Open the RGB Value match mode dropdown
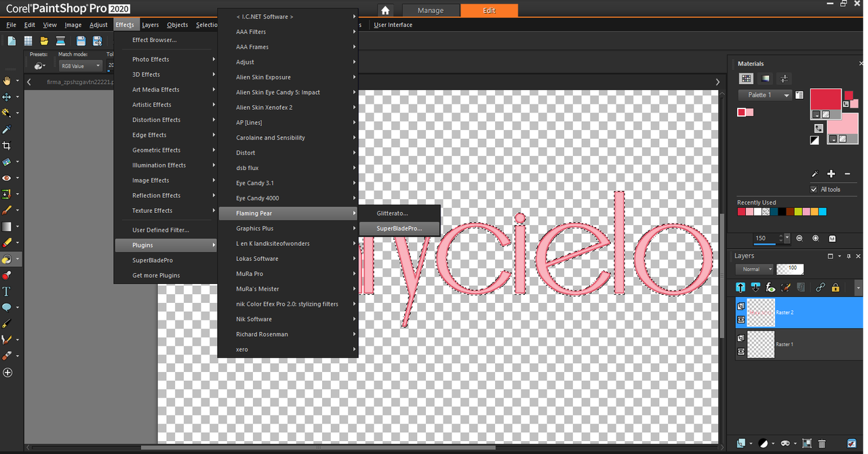The image size is (868, 454). tap(79, 66)
